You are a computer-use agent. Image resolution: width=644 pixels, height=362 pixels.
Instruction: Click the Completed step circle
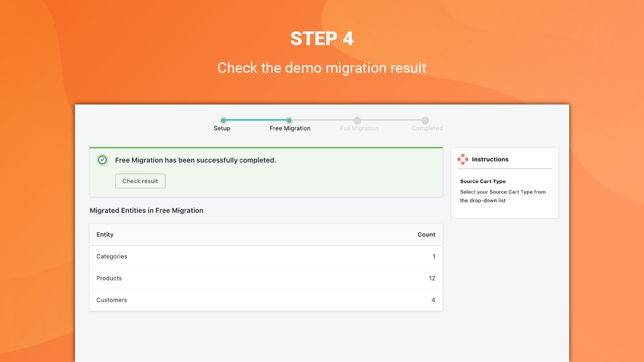click(425, 121)
